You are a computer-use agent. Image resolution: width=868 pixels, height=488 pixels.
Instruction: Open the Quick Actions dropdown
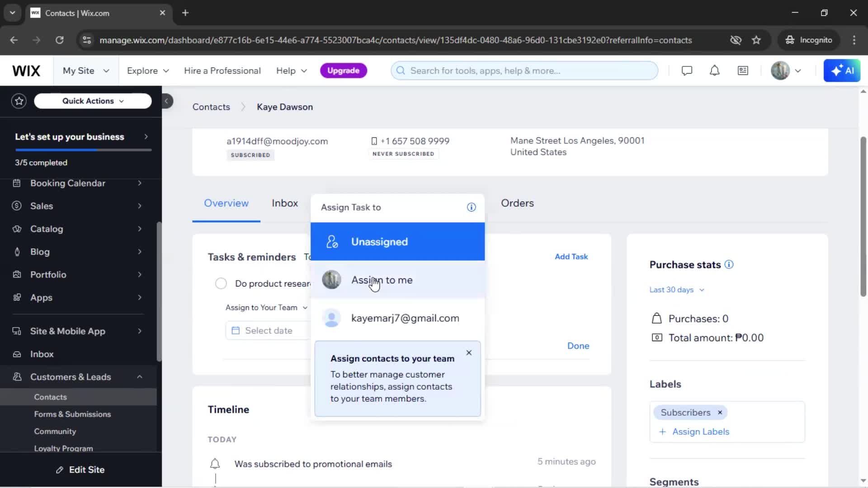pos(93,101)
